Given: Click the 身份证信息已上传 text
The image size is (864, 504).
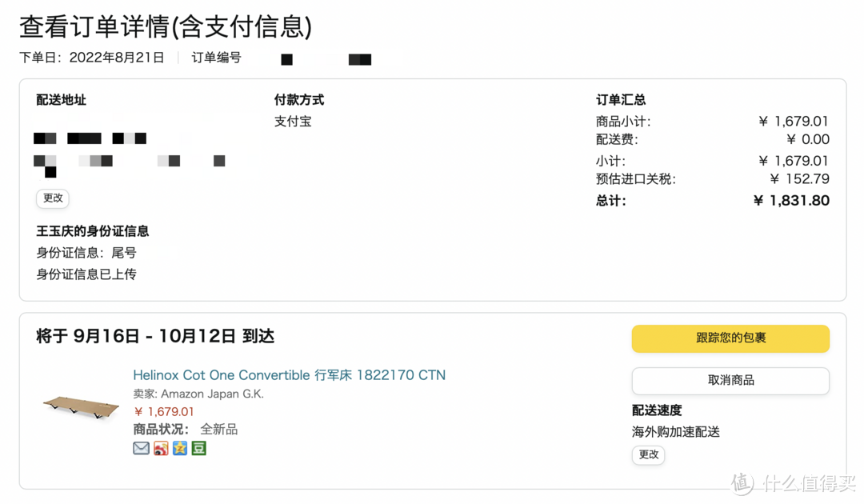Looking at the screenshot, I should click(86, 274).
